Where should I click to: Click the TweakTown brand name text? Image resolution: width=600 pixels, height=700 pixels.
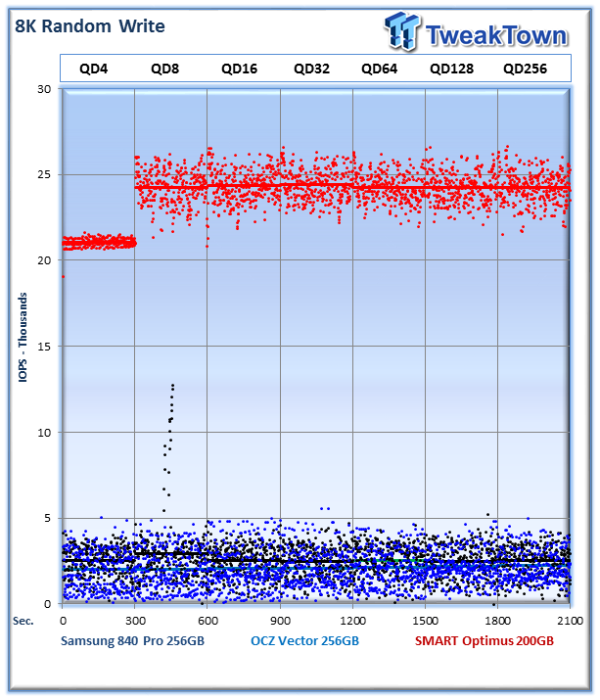coord(496,35)
